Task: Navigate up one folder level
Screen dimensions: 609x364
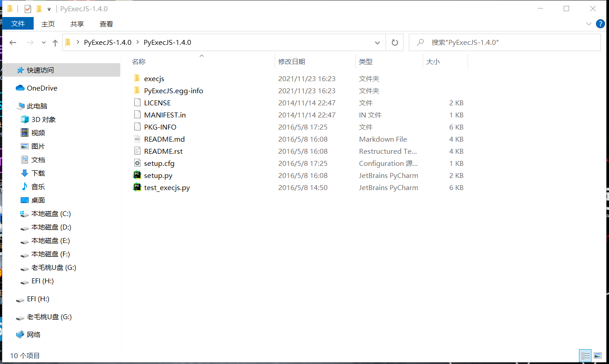Action: tap(55, 42)
